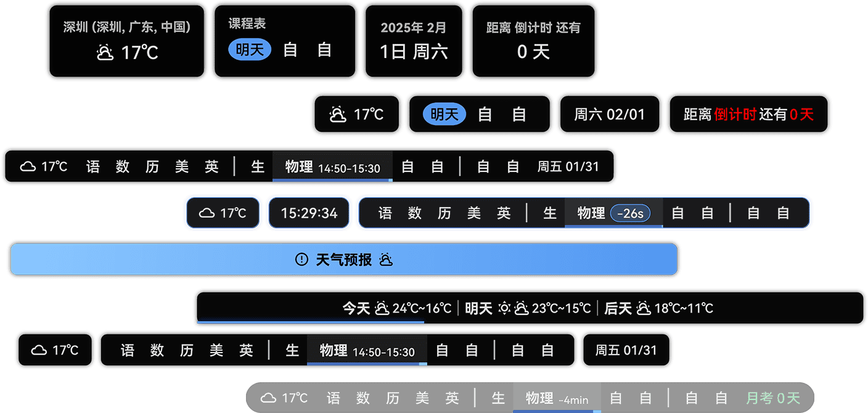Click the sun icon in 明天's forecast
The image size is (868, 413).
[504, 308]
